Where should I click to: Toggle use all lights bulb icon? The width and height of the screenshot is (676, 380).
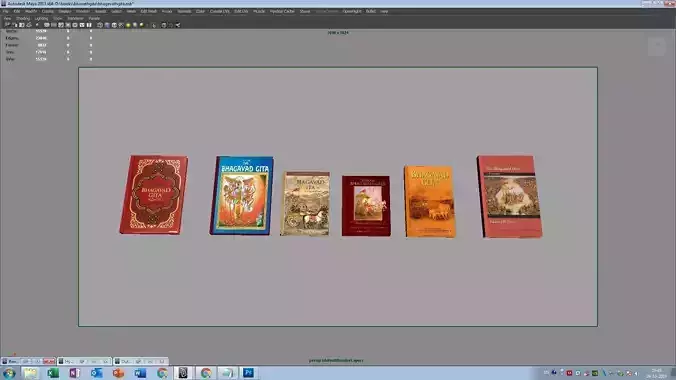coord(128,25)
